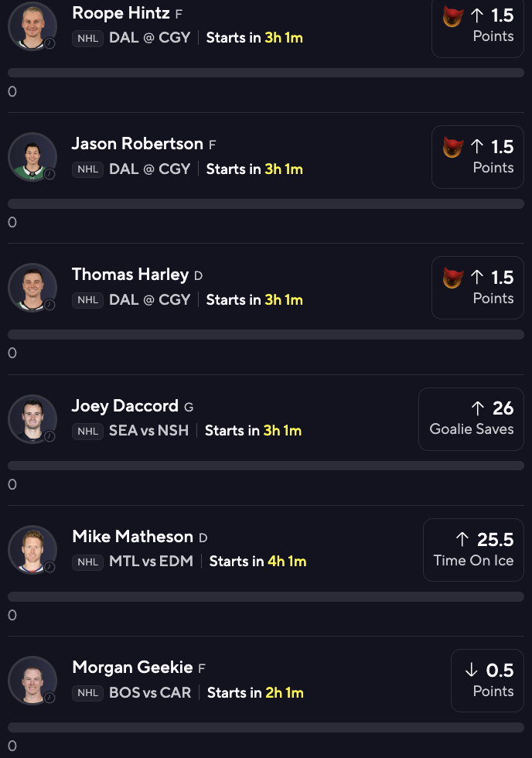Click the demon icon on Roope Hintz's pick

pos(453,17)
